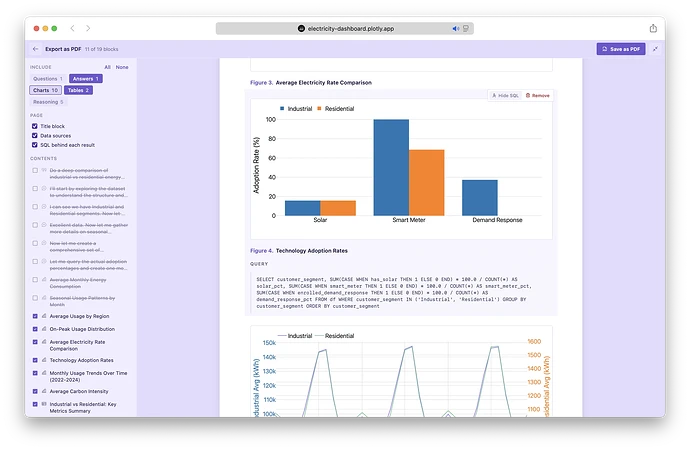Select the Charts 10 filter chip
Image resolution: width=690 pixels, height=449 pixels.
click(45, 90)
